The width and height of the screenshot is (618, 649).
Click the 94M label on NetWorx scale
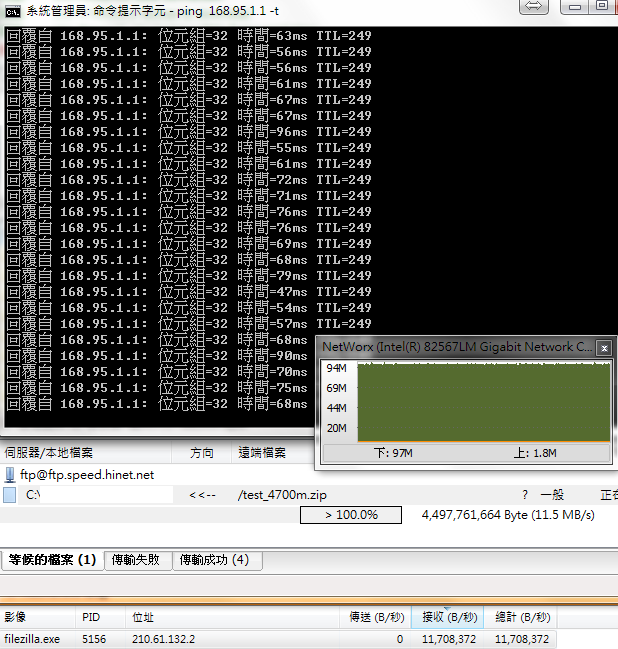(x=336, y=368)
